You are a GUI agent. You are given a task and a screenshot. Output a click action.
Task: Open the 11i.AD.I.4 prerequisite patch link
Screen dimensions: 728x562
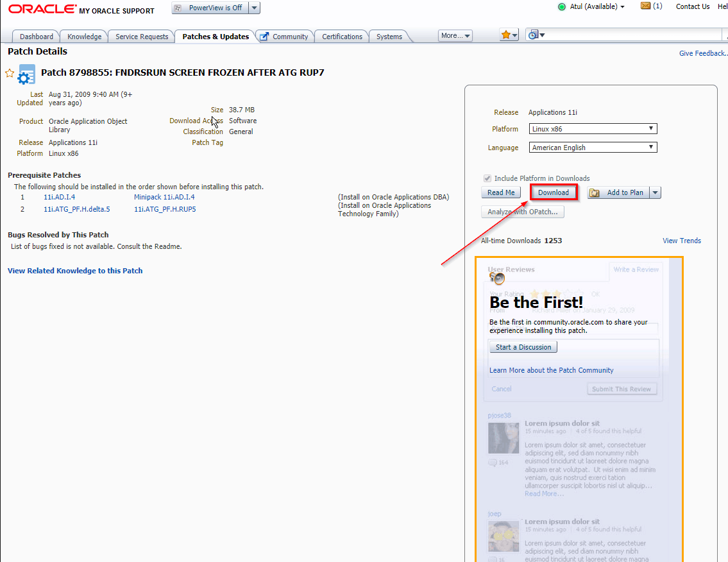point(60,197)
